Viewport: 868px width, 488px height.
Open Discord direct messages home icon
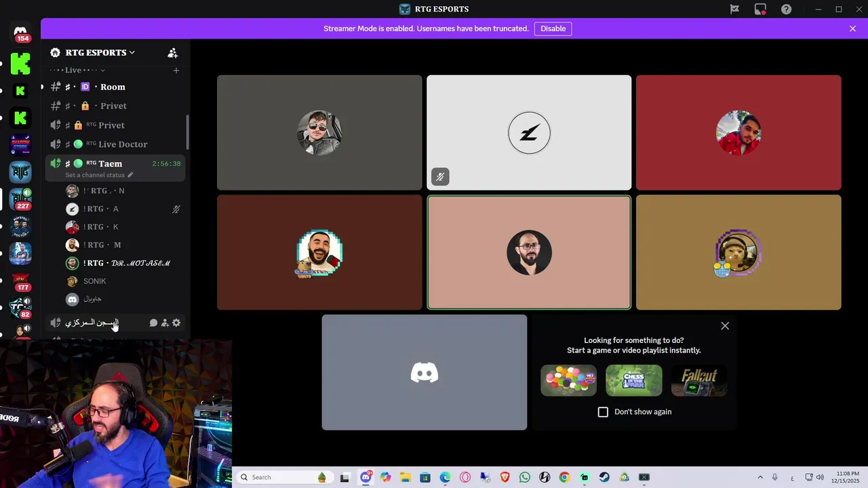coord(20,31)
